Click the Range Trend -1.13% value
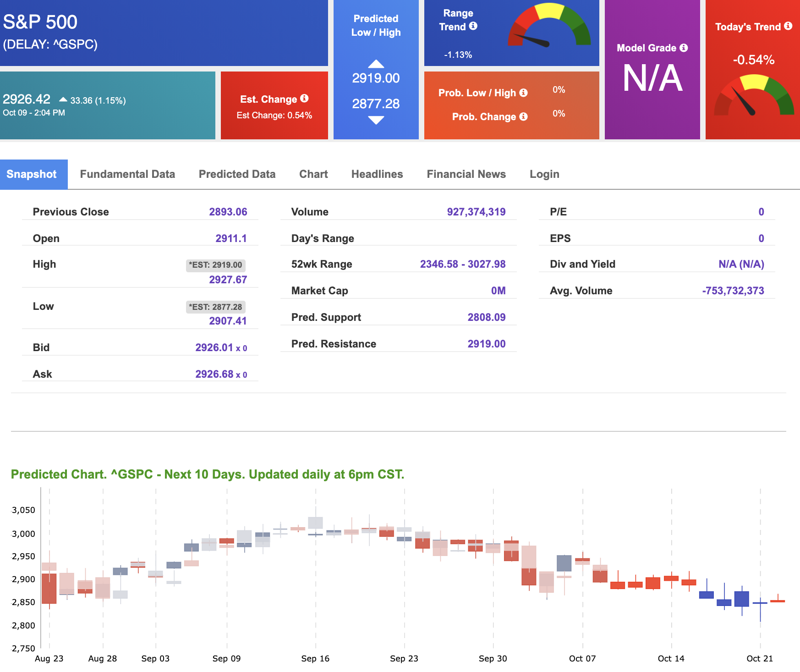Image resolution: width=800 pixels, height=672 pixels. 458,55
